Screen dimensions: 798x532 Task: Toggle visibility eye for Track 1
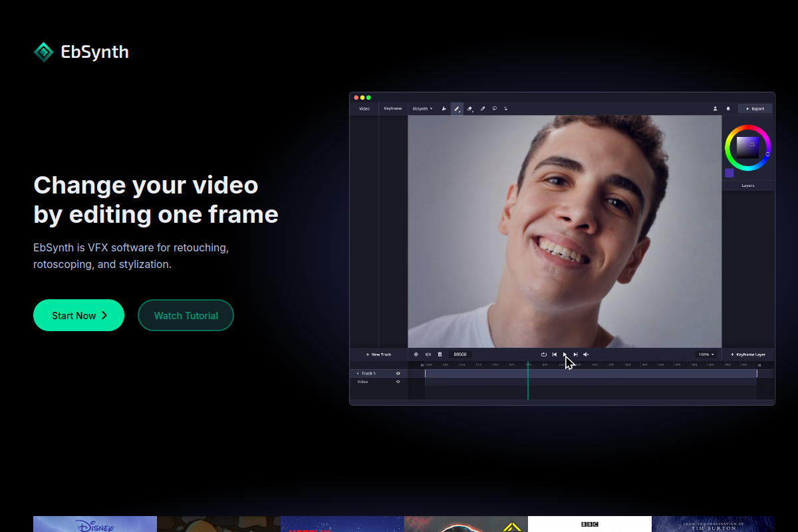tap(398, 374)
